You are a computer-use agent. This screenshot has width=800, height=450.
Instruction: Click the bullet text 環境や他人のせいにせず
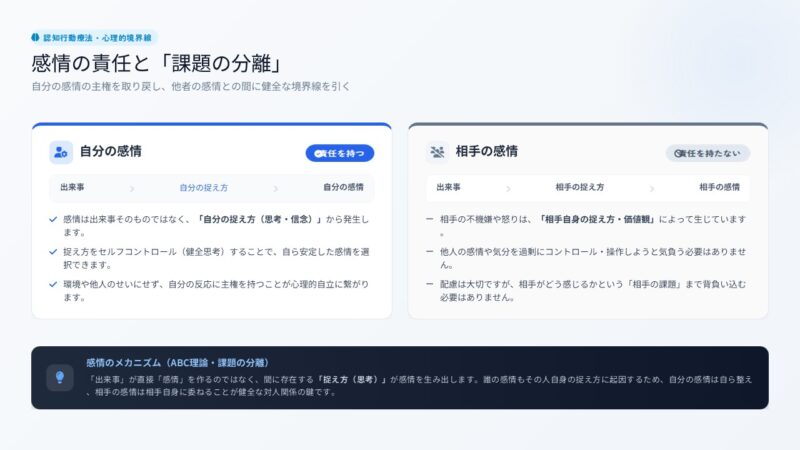(x=216, y=291)
